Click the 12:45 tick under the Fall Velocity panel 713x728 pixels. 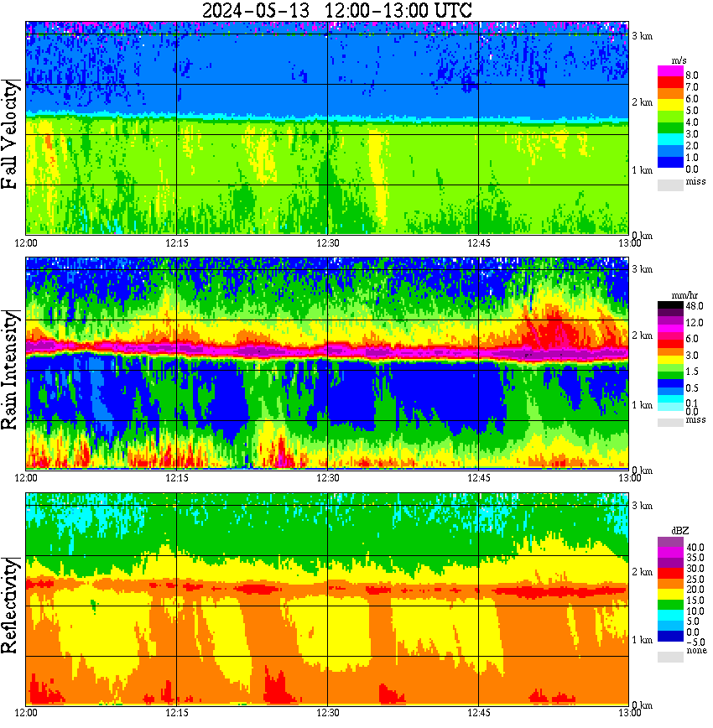point(479,243)
